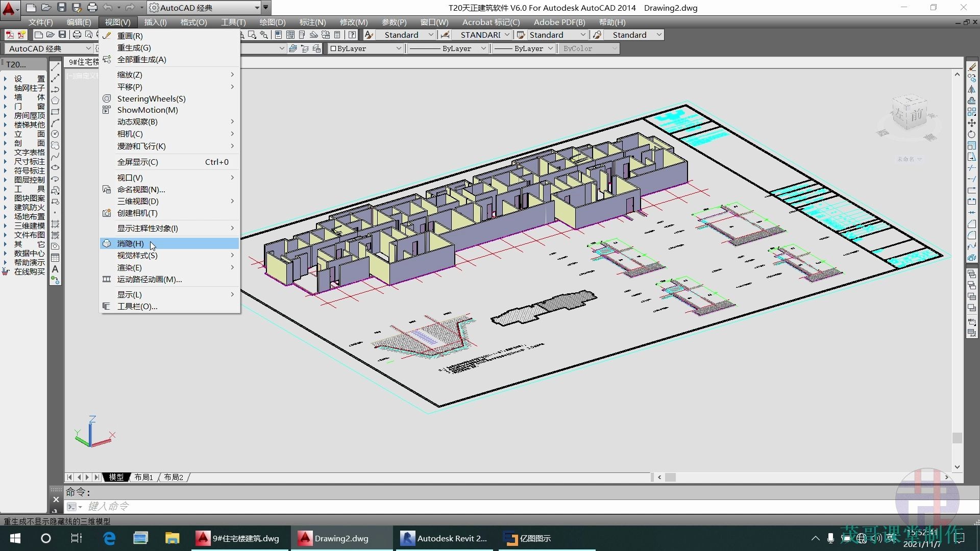Image resolution: width=980 pixels, height=551 pixels.
Task: Click the Save icon in quick access toolbar
Action: point(62,8)
